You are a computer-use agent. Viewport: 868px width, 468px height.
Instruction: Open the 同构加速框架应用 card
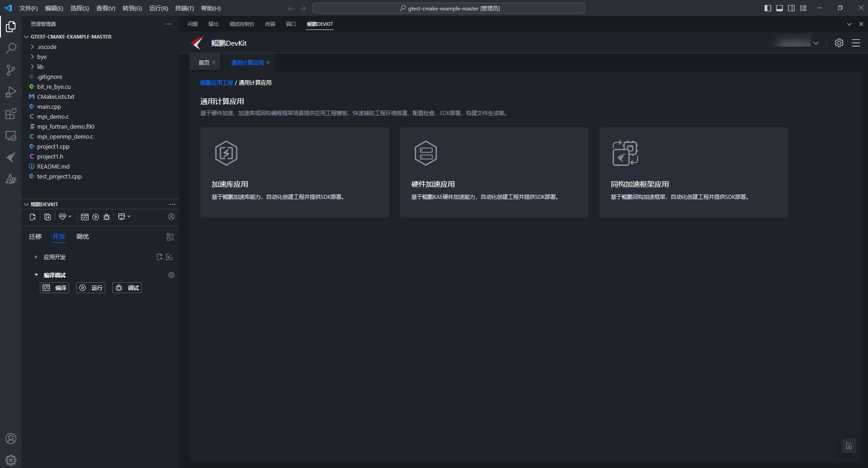click(694, 173)
